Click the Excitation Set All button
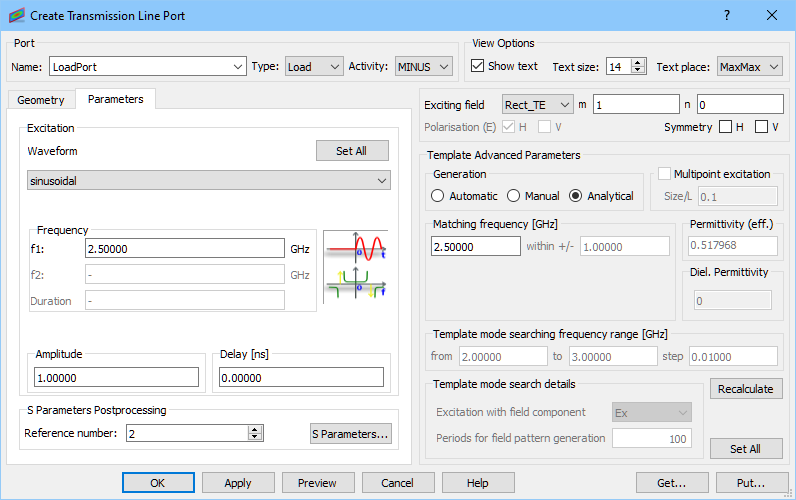The image size is (796, 500). tap(352, 151)
